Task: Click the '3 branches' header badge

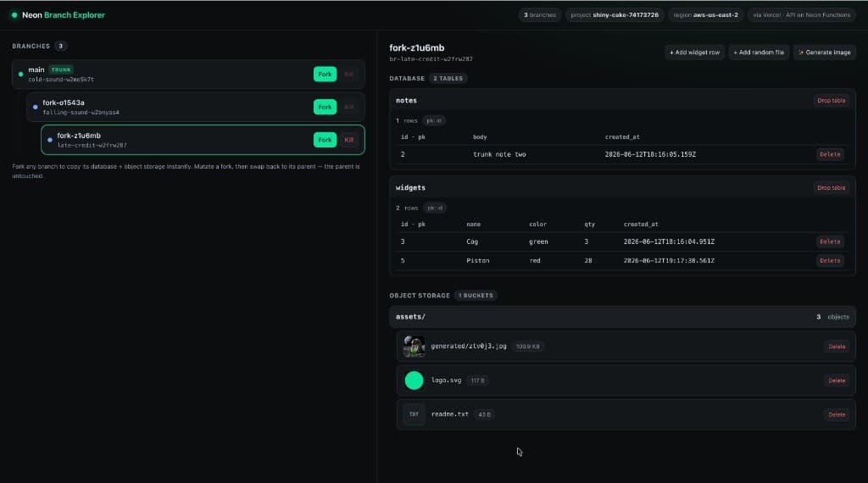Action: (x=540, y=15)
